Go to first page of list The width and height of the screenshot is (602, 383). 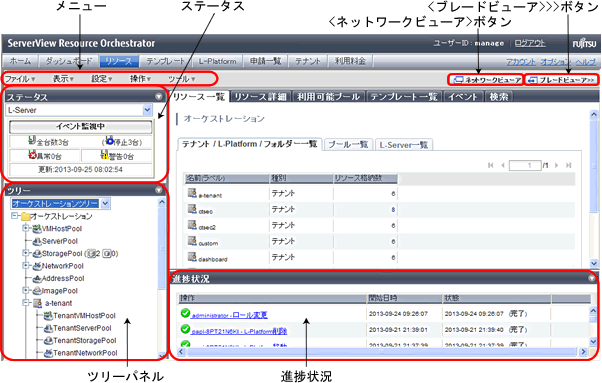click(490, 165)
